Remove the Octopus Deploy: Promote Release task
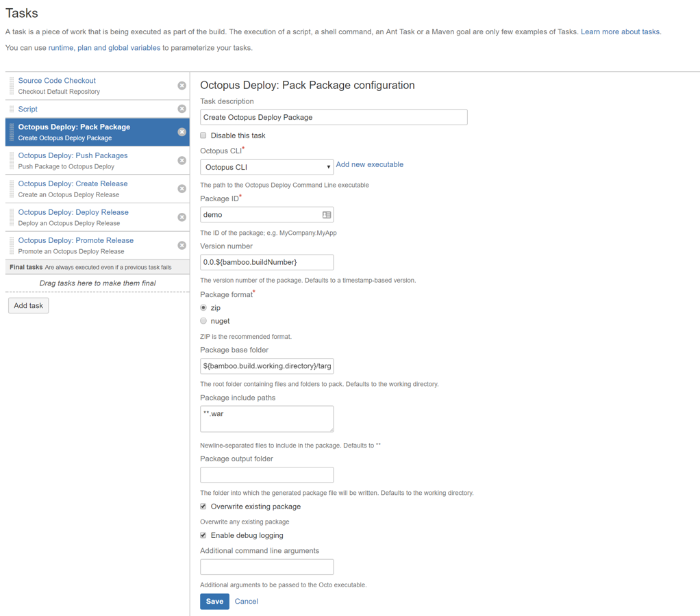 [x=182, y=245]
